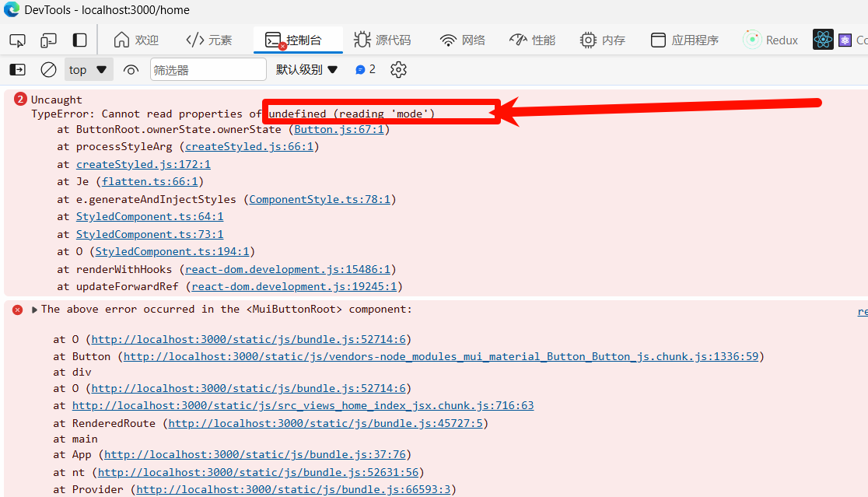Expand 'The above error occurred' message
868x497 pixels.
(x=34, y=310)
